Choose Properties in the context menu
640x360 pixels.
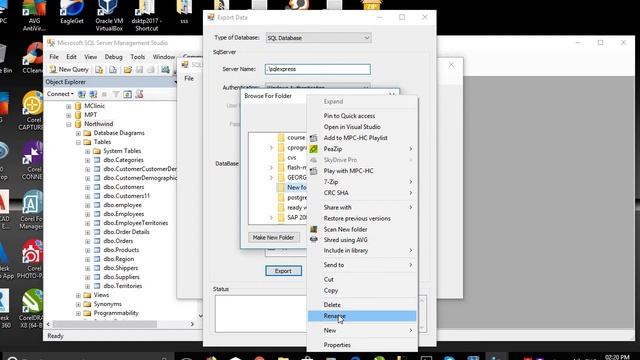[x=362, y=345]
